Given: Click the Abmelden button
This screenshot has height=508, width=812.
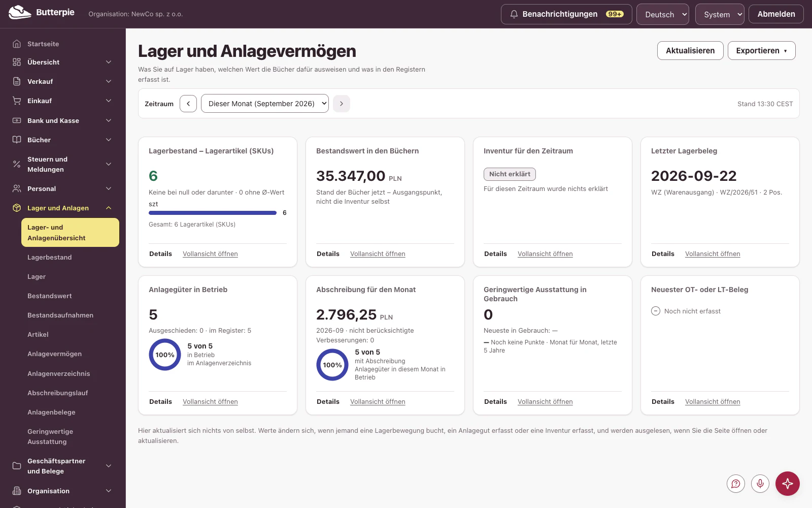Looking at the screenshot, I should click(x=776, y=14).
